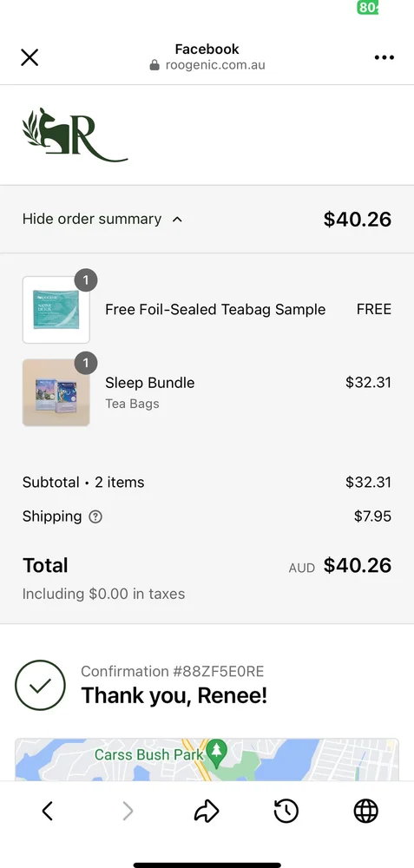Tap the Free Foil-Sealed Teabag Sample title

pos(215,310)
